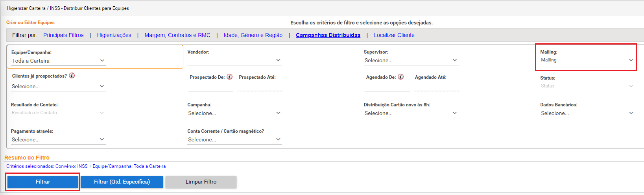Click info icon next to Agendado De

tap(401, 77)
